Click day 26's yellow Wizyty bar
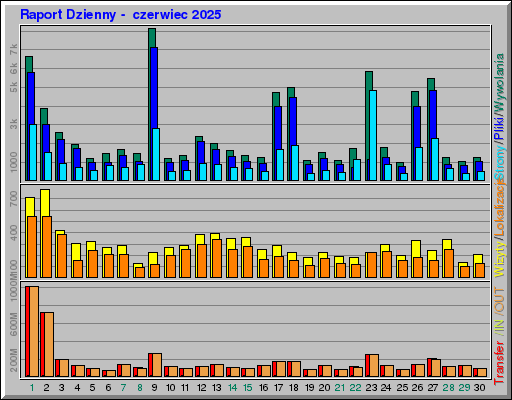 (416, 249)
